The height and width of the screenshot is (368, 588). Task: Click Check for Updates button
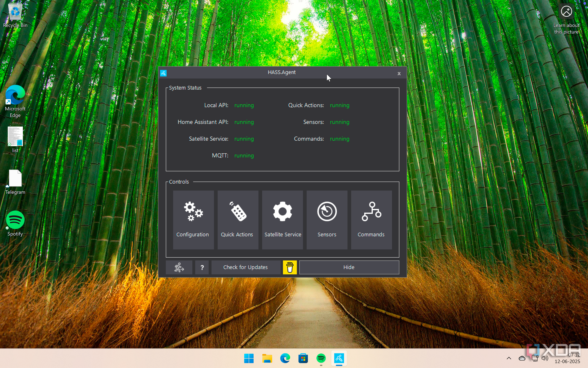pos(246,267)
